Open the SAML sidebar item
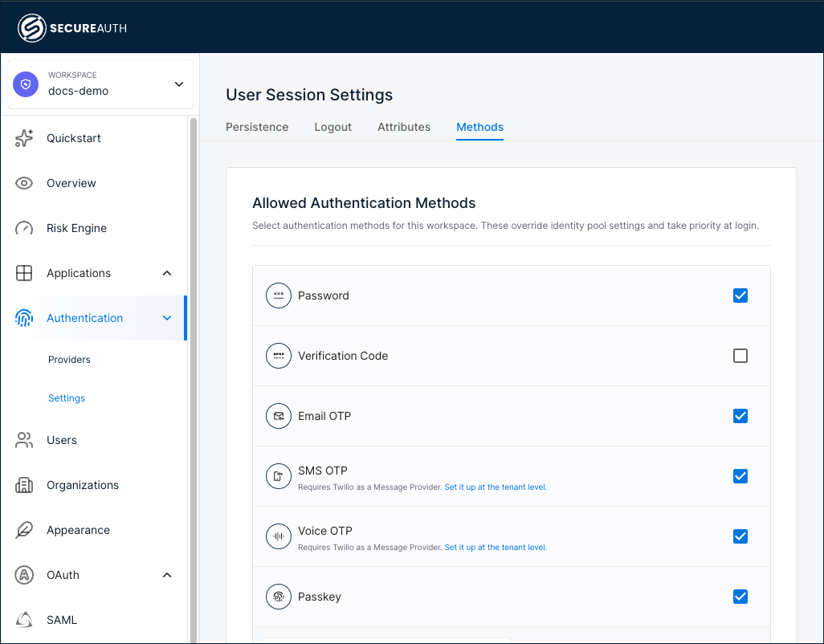Screen dimensions: 824x644 tap(62, 620)
